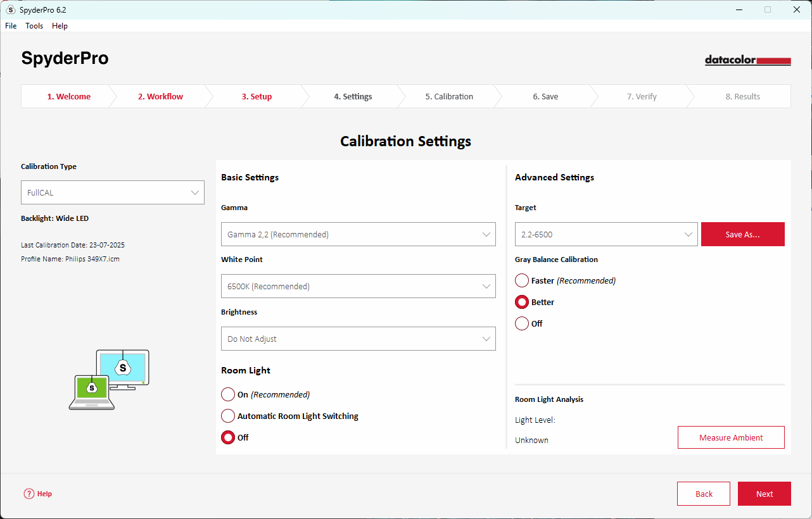Turn off Gray Balance Calibration

coord(522,323)
